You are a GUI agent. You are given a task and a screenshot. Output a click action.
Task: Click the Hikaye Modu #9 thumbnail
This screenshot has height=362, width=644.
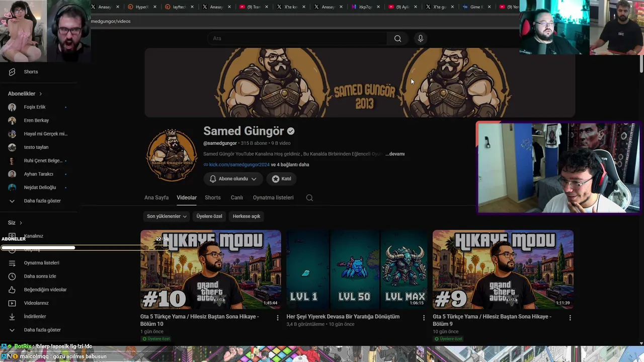click(x=503, y=269)
